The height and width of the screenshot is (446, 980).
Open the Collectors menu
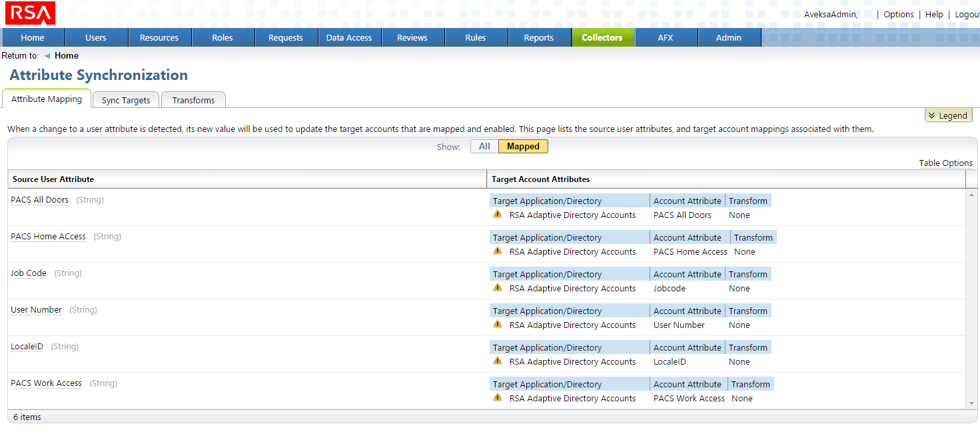602,37
